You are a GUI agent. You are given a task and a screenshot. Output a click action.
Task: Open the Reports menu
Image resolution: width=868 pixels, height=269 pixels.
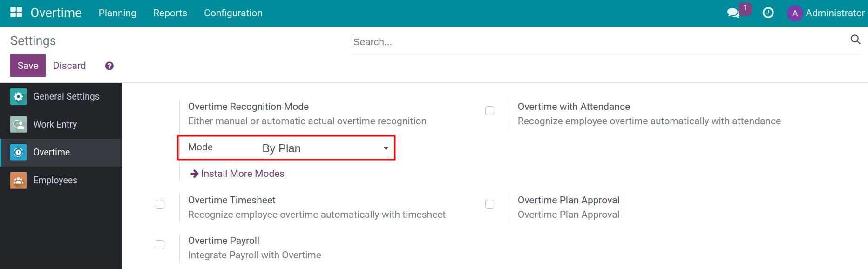click(170, 13)
